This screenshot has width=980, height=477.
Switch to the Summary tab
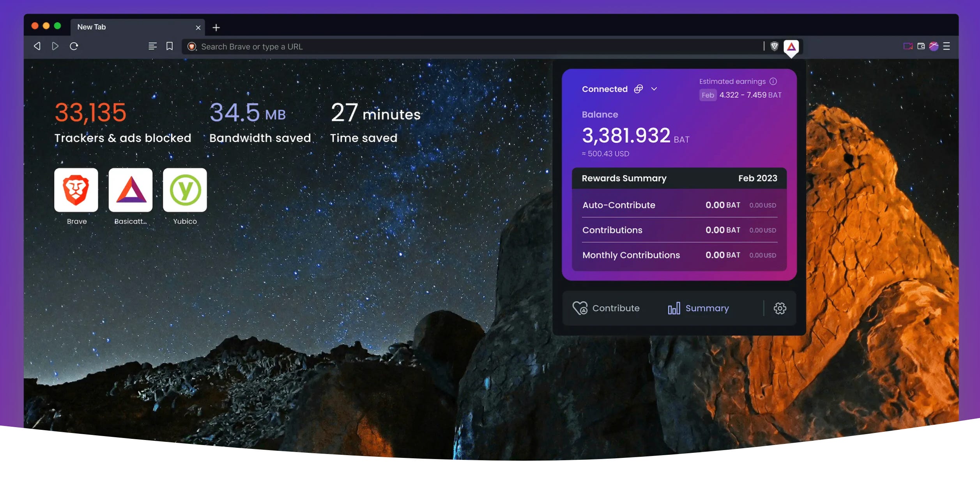[x=698, y=308]
